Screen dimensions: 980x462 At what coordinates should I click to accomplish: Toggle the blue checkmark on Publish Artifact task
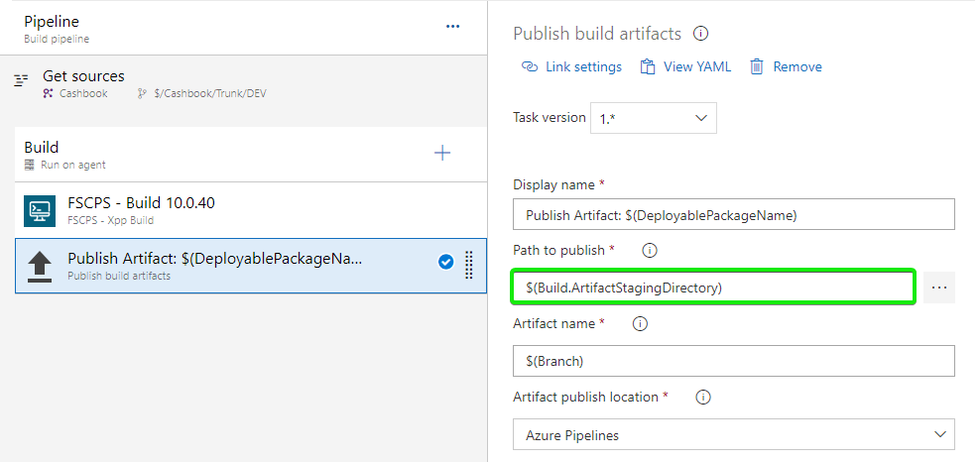[445, 262]
